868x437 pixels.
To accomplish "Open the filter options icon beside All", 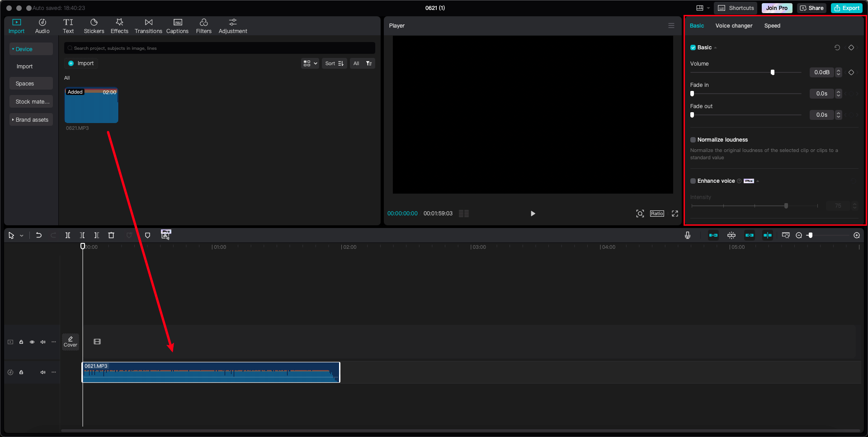I will pyautogui.click(x=369, y=63).
